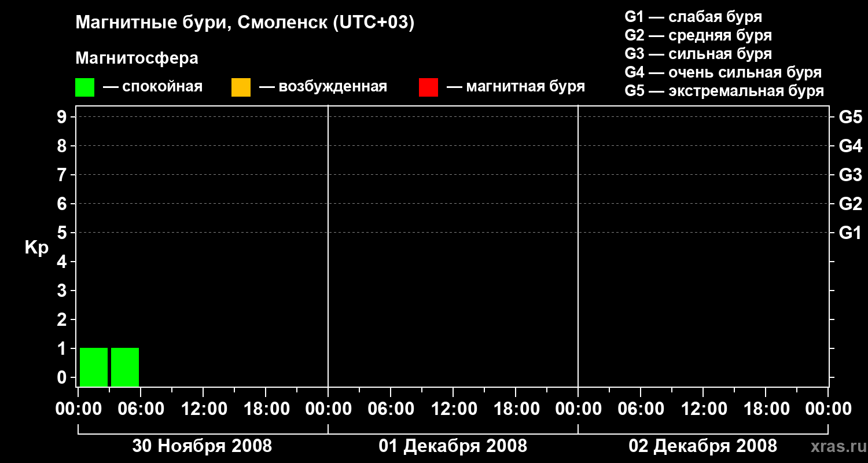Click the 'Магнитосфера' heading
Screen dimensions: 868x463
tap(137, 58)
